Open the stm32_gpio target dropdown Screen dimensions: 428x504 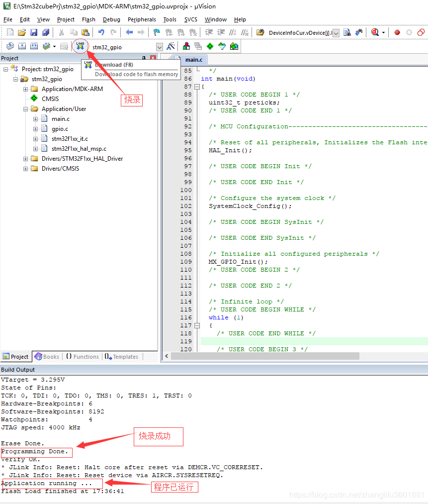click(x=159, y=47)
